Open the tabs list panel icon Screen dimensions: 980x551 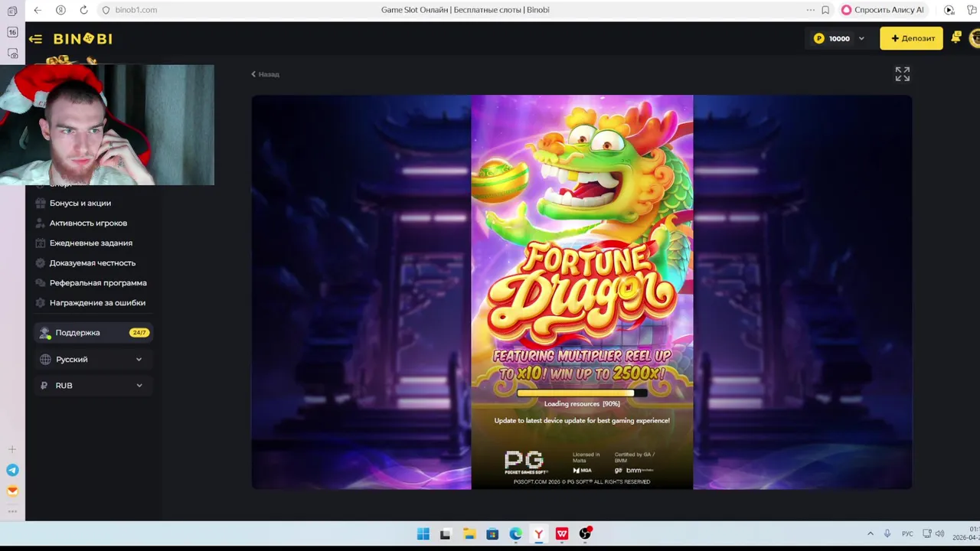point(12,11)
